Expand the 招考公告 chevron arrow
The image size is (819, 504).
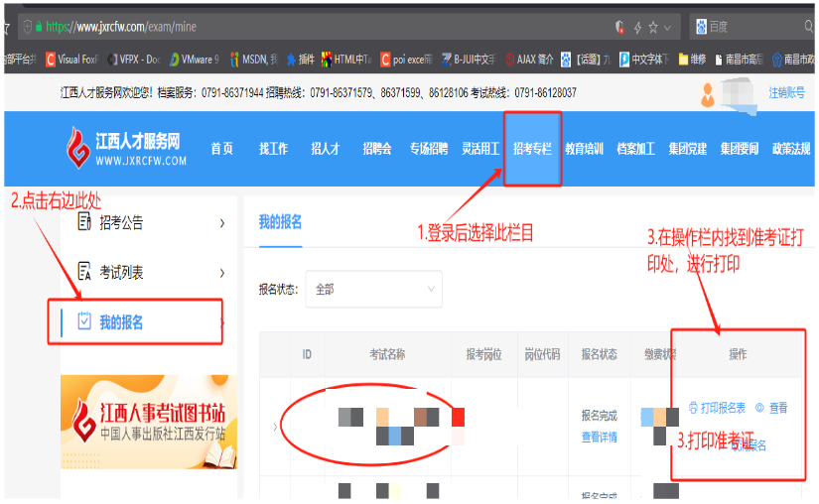(222, 223)
